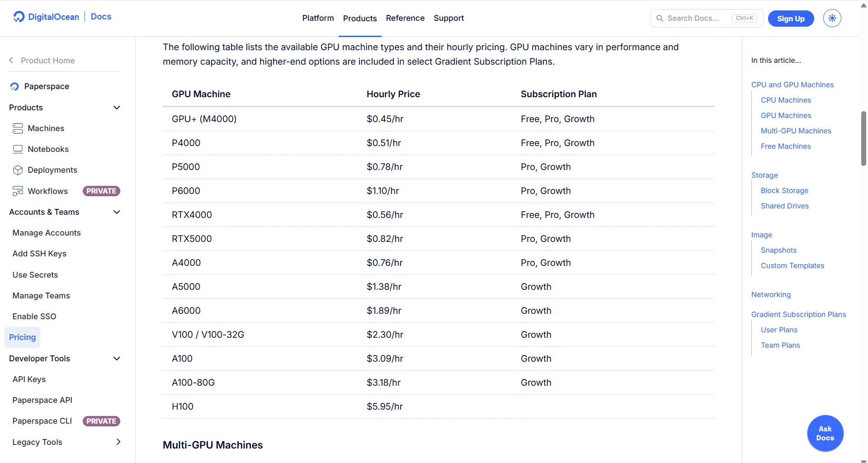This screenshot has height=463, width=868.
Task: Click the Deployments cube icon
Action: coord(18,170)
